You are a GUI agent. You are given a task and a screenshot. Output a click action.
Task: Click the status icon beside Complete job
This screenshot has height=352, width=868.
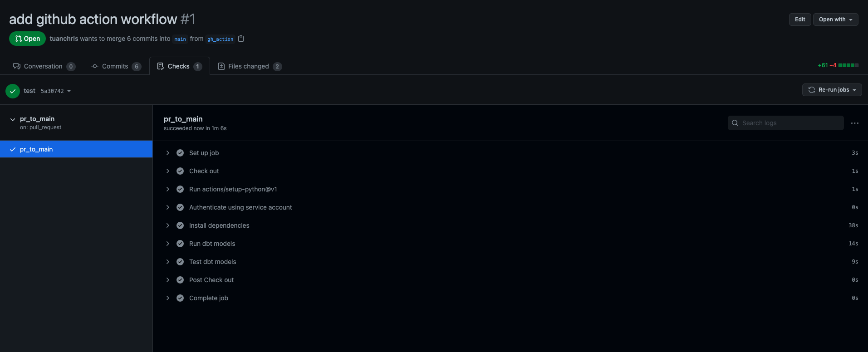[180, 298]
